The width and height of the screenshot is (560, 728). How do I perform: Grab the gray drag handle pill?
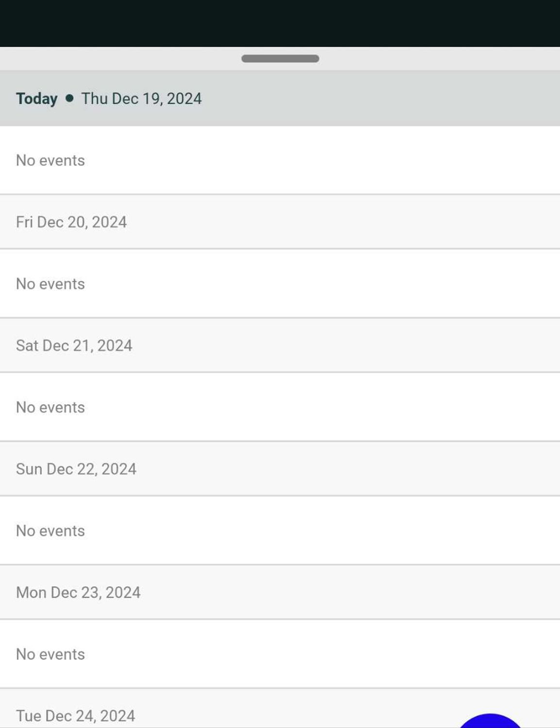280,59
